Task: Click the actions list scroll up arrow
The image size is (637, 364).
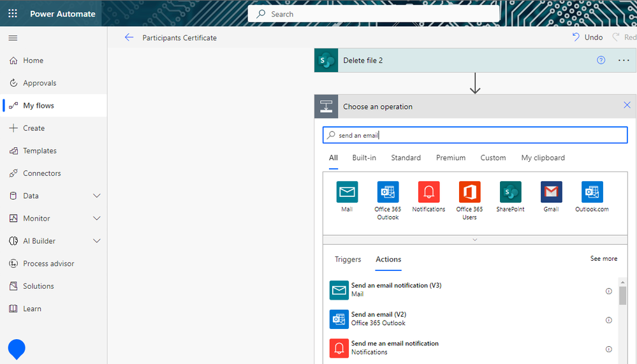Action: click(622, 282)
